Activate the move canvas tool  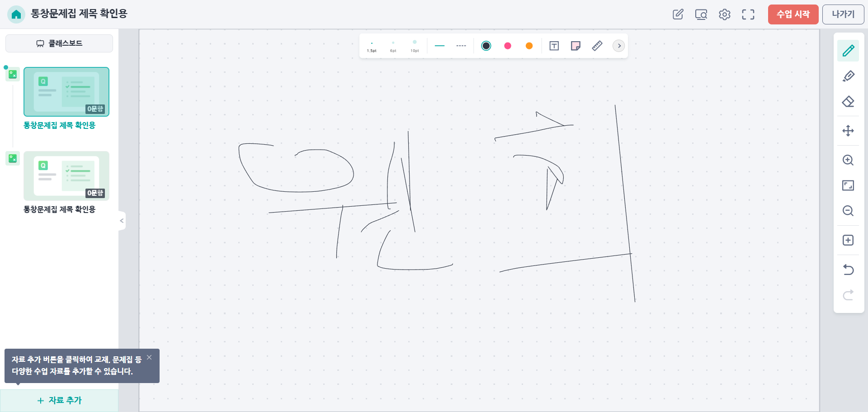point(848,131)
